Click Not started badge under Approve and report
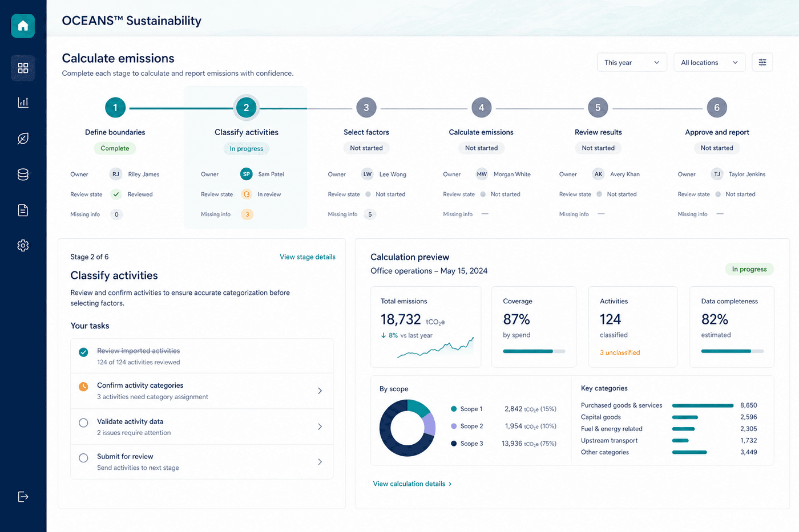This screenshot has height=532, width=799. 717,148
